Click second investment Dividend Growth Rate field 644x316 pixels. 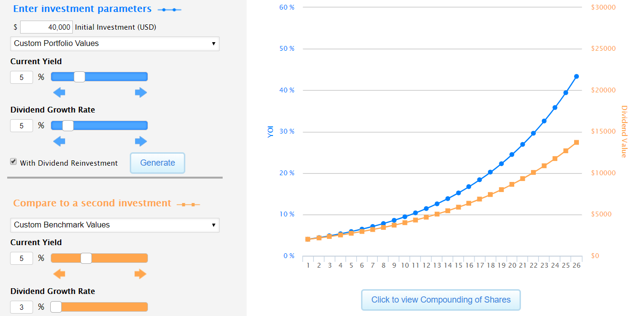click(22, 307)
